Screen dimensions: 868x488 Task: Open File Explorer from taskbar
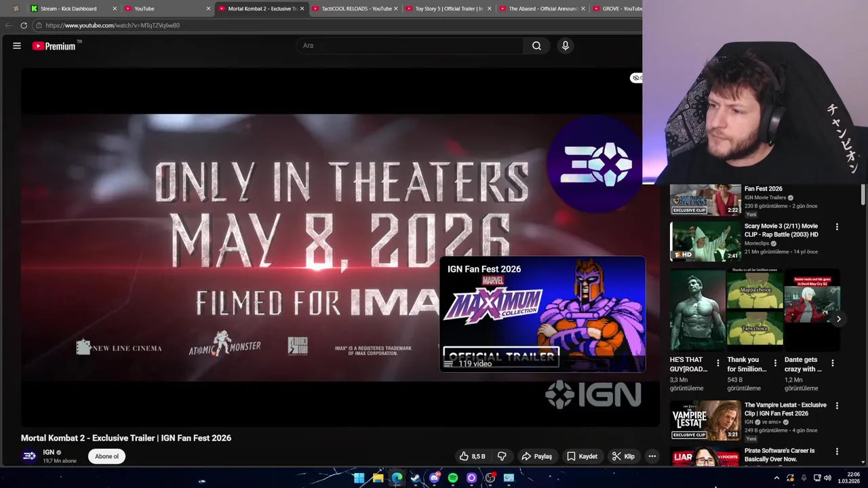click(378, 478)
